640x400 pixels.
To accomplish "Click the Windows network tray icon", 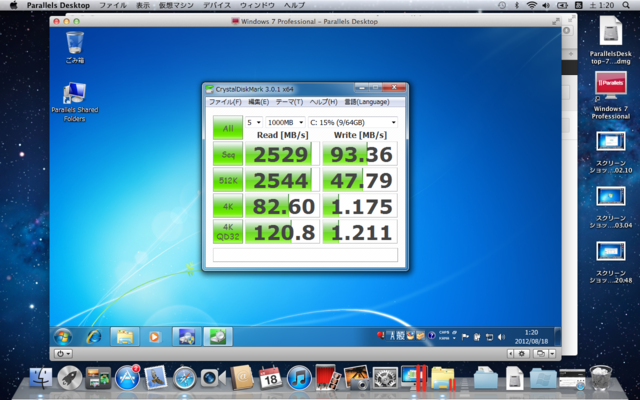I will pos(489,337).
